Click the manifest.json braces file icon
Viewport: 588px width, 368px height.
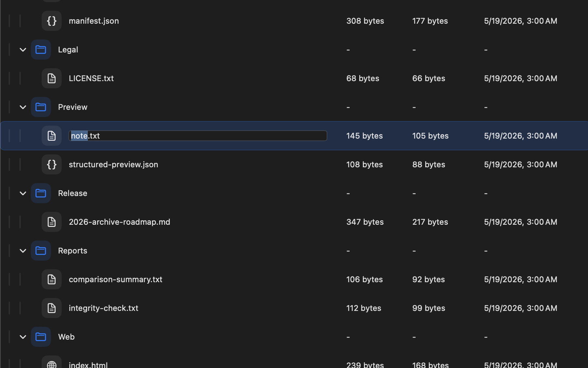click(52, 21)
